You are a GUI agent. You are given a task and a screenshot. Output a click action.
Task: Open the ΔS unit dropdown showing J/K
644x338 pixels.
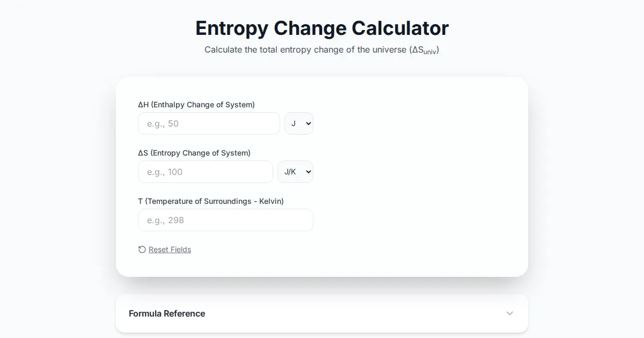click(x=295, y=172)
